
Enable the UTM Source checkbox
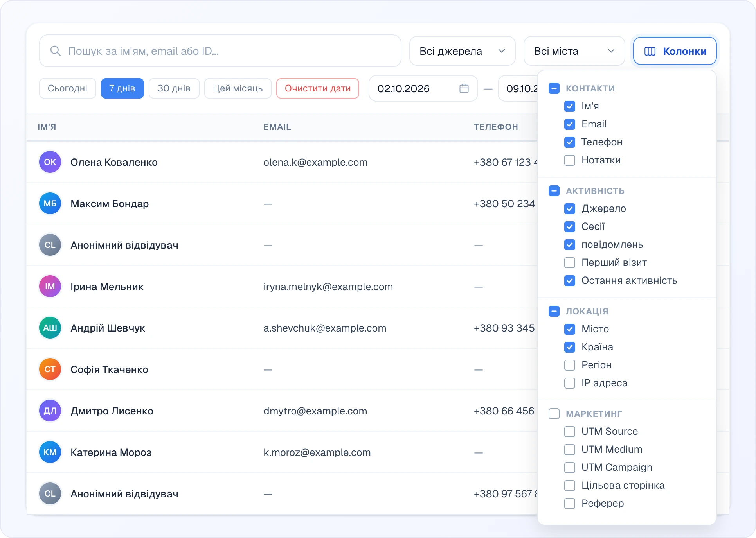pyautogui.click(x=570, y=432)
